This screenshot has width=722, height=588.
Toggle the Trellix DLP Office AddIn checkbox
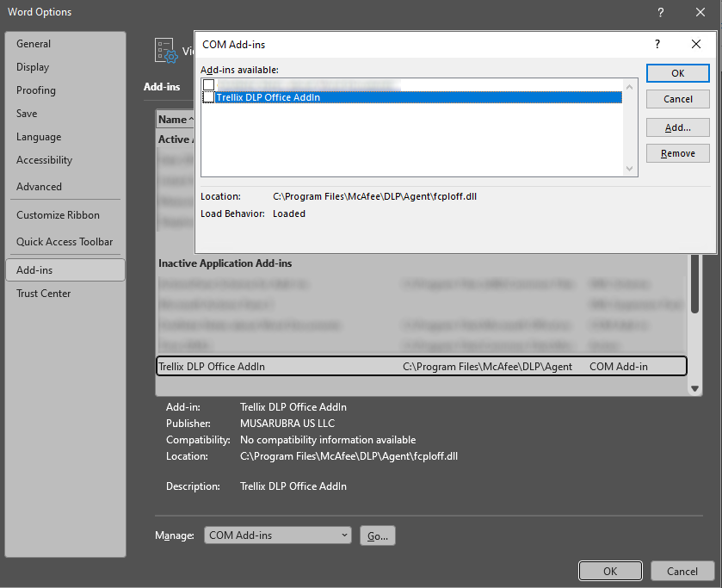[x=208, y=97]
